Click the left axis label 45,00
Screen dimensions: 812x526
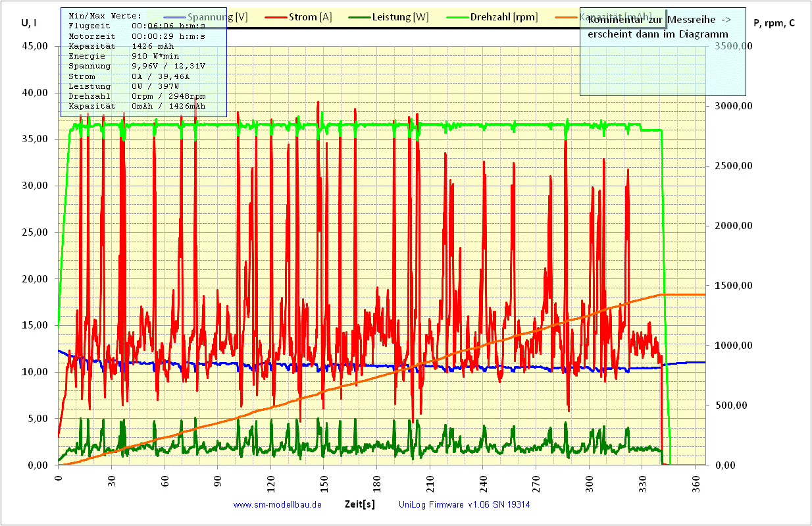click(35, 47)
